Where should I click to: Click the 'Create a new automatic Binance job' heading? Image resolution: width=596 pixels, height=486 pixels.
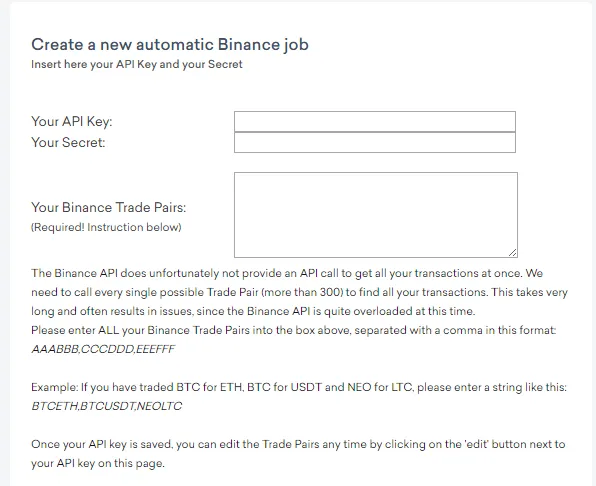point(170,45)
